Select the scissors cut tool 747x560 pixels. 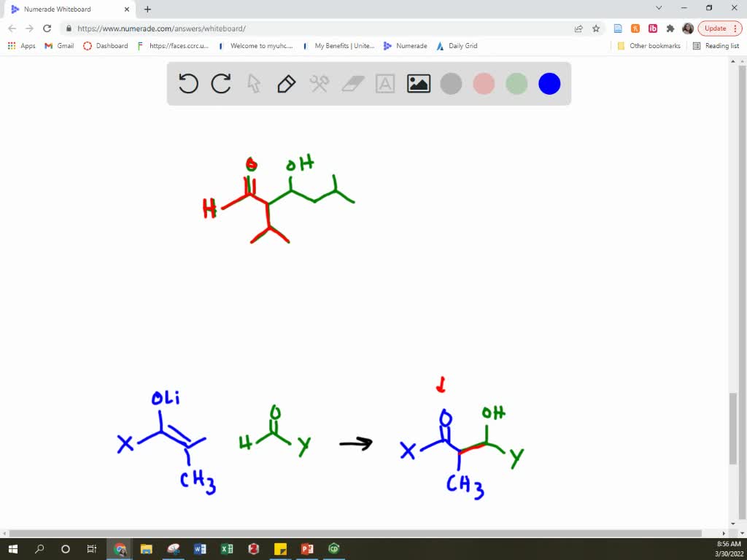point(319,84)
